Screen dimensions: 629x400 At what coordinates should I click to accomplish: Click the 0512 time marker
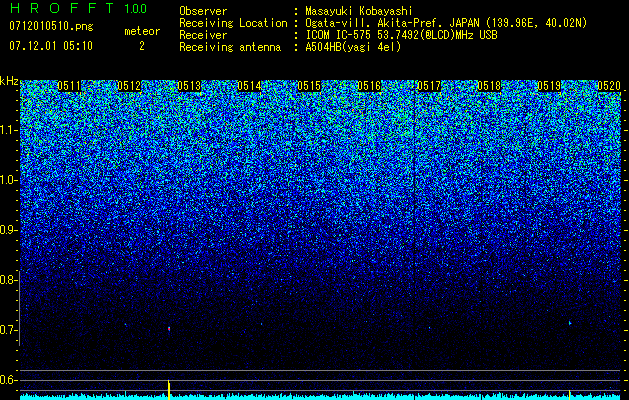(x=129, y=86)
